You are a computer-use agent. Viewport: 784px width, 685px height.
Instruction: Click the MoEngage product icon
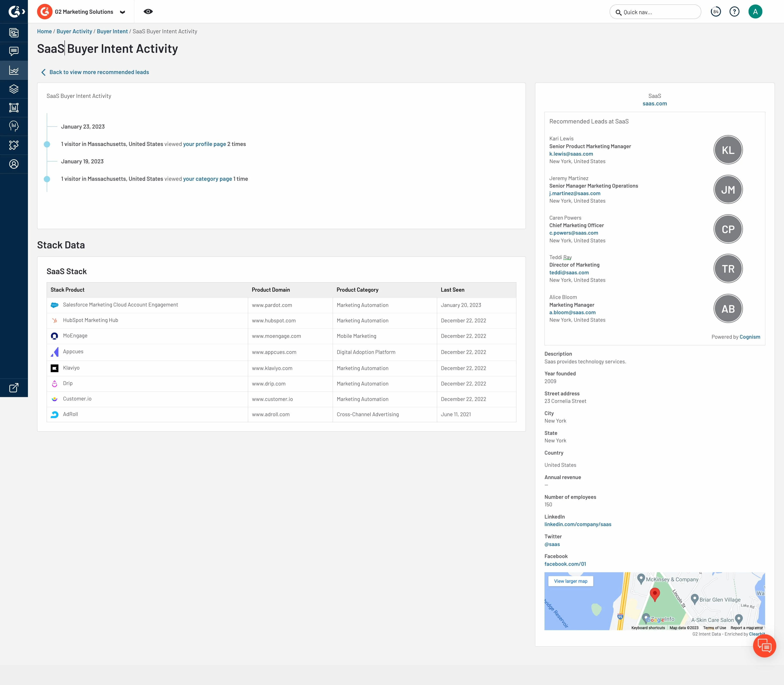(55, 336)
